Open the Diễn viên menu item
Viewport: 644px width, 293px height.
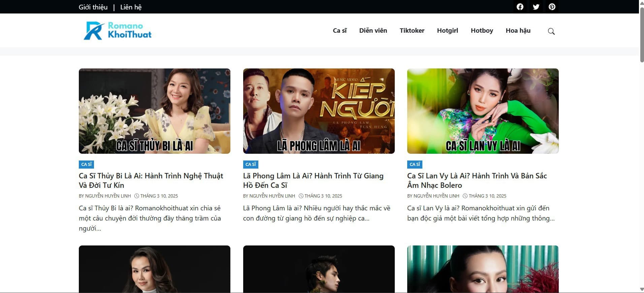[373, 31]
